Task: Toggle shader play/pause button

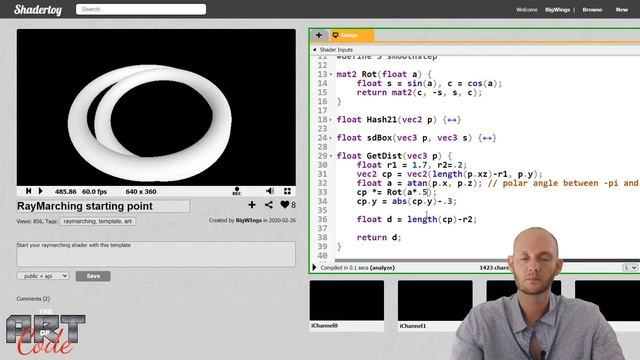Action: point(40,191)
